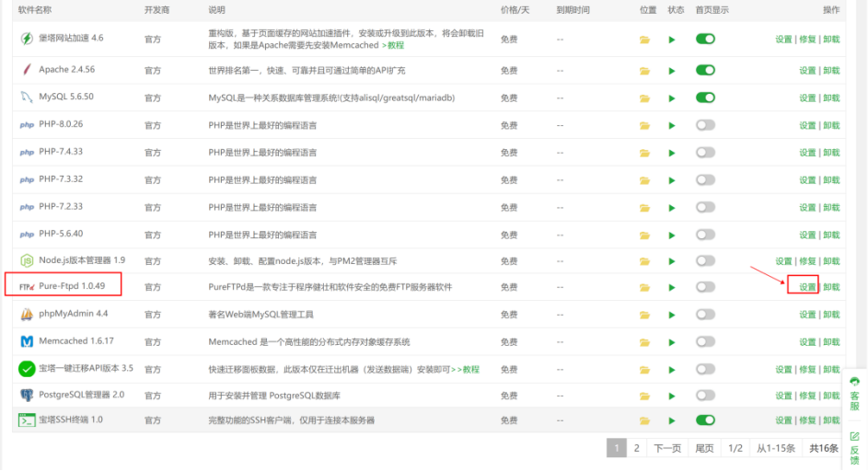Open 设置 for PHP-7.2.33
The height and width of the screenshot is (471, 868).
coord(807,208)
